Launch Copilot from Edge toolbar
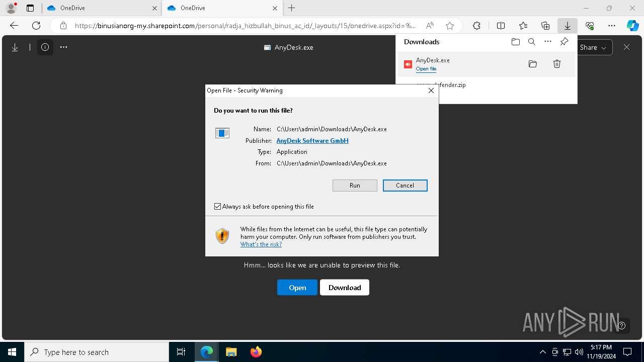This screenshot has height=362, width=644. click(632, 26)
